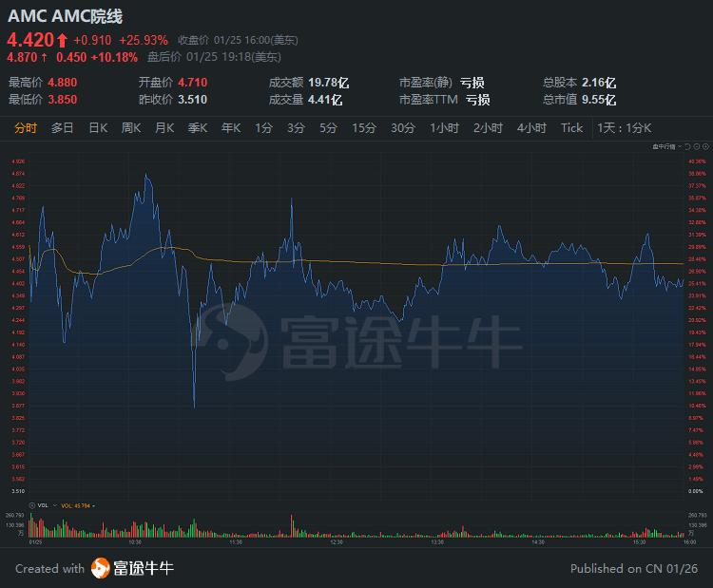This screenshot has height=588, width=713.
Task: Choose the 1分 one-minute interval
Action: 263,128
